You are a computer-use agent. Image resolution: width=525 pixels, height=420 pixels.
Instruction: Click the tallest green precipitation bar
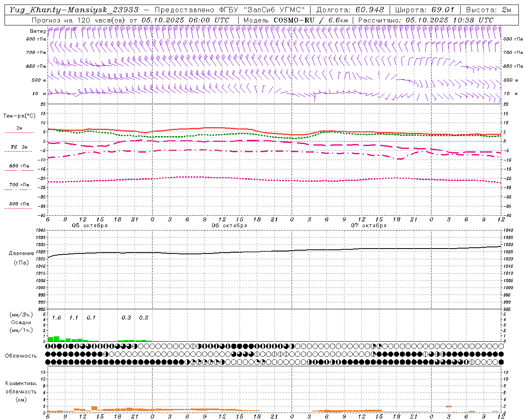(56, 339)
